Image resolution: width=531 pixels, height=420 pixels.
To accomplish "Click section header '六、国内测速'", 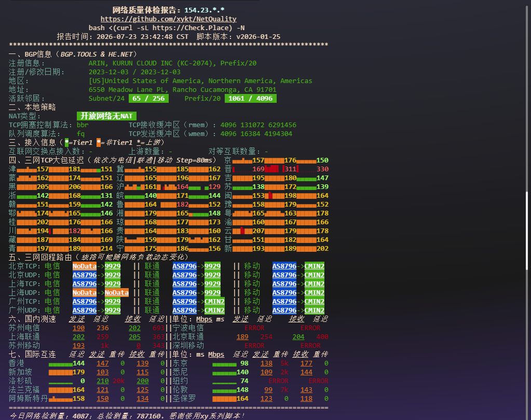I will point(32,319).
